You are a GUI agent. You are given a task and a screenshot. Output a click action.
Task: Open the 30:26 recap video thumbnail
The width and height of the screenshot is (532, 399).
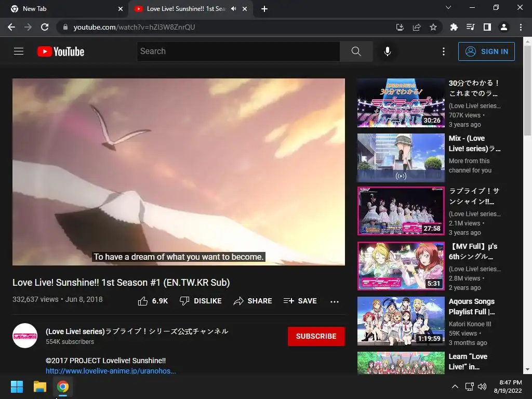[x=401, y=103]
